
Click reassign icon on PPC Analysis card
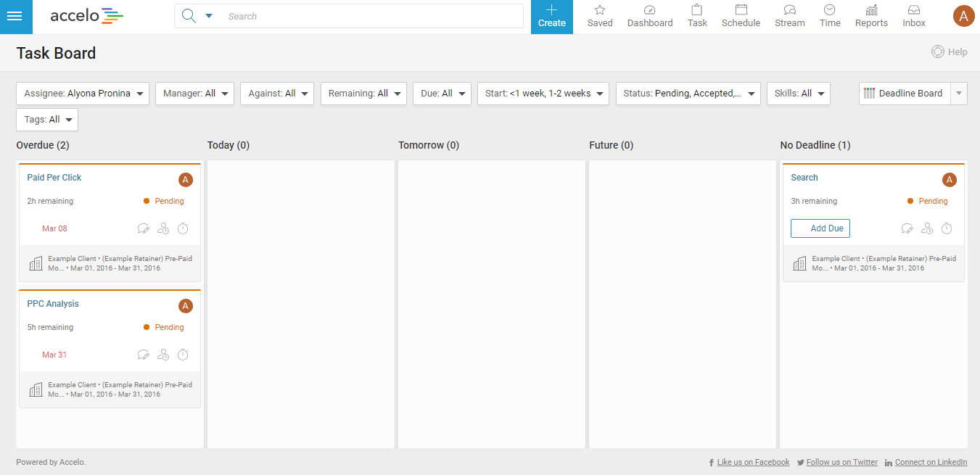point(163,355)
